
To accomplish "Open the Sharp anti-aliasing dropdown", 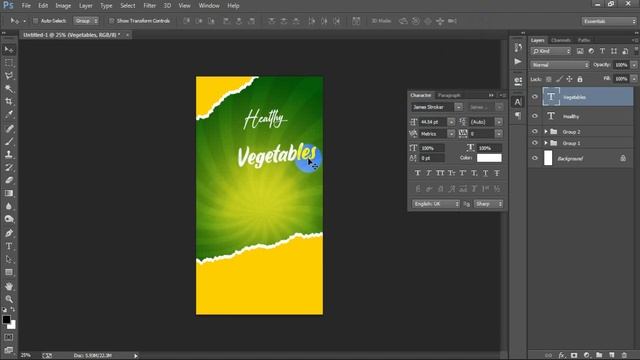I will pos(488,204).
